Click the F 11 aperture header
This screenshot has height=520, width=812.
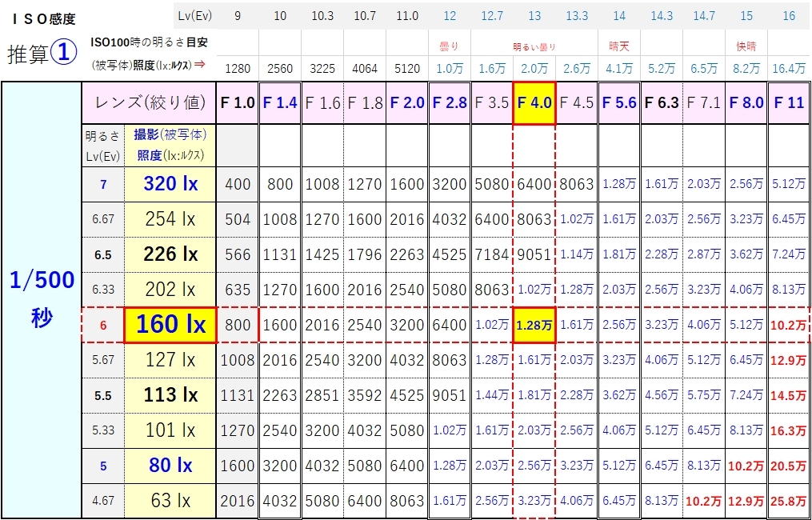point(790,103)
